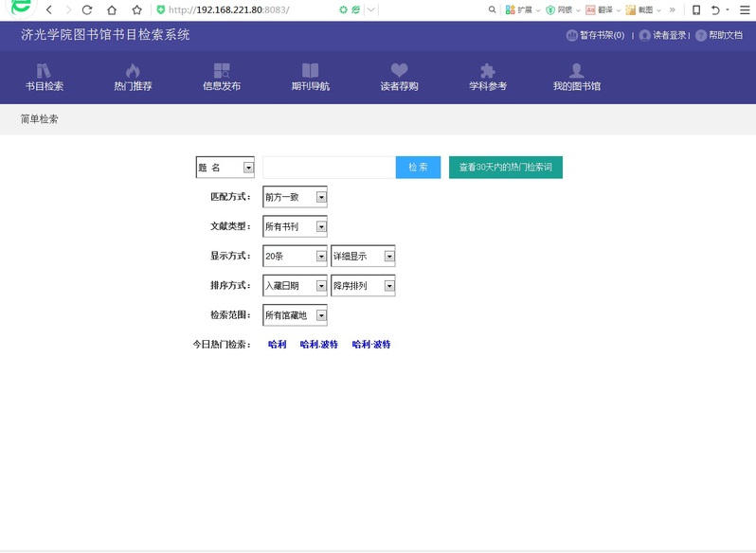
Task: Click 查看30天内的热门检索词 button
Action: pyautogui.click(x=505, y=167)
